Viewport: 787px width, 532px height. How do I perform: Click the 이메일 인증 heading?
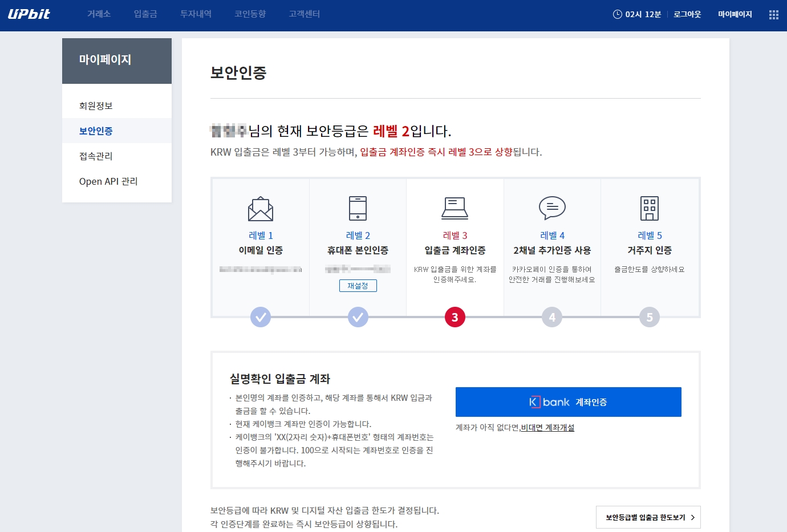[x=261, y=250]
